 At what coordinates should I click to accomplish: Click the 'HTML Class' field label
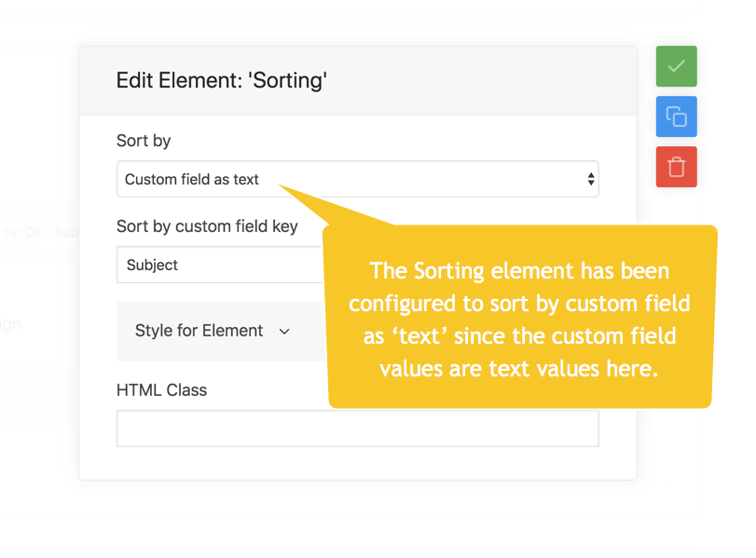pos(161,389)
